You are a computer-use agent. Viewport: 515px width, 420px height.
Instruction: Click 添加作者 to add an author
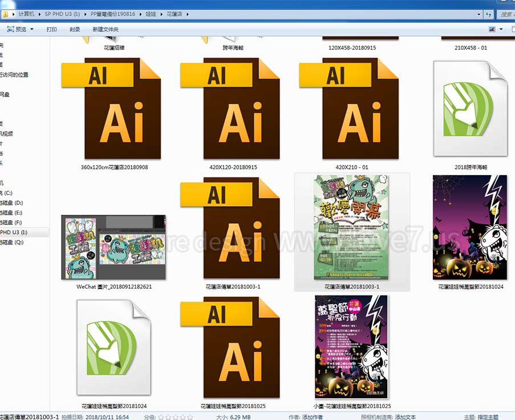pyautogui.click(x=312, y=417)
